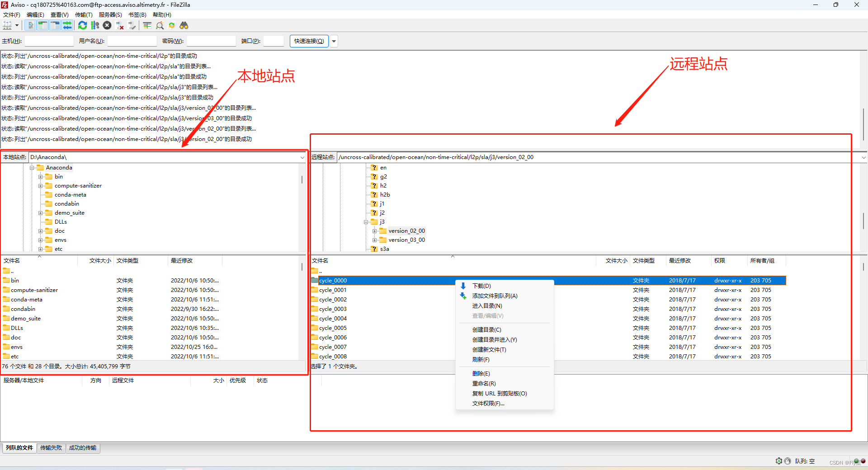The width and height of the screenshot is (868, 470).
Task: Open the 查看(V) menu
Action: pyautogui.click(x=59, y=15)
